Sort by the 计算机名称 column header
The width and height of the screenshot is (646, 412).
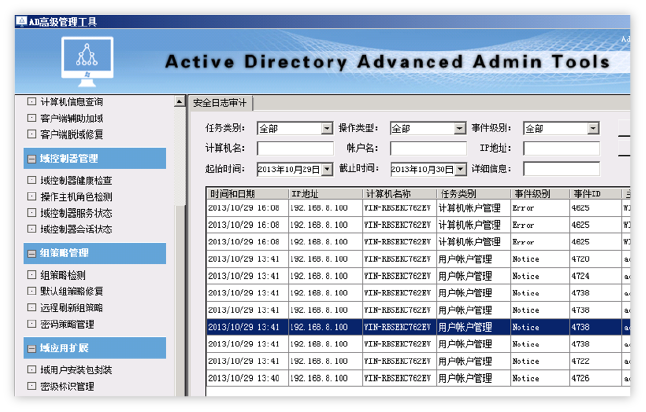tap(399, 194)
